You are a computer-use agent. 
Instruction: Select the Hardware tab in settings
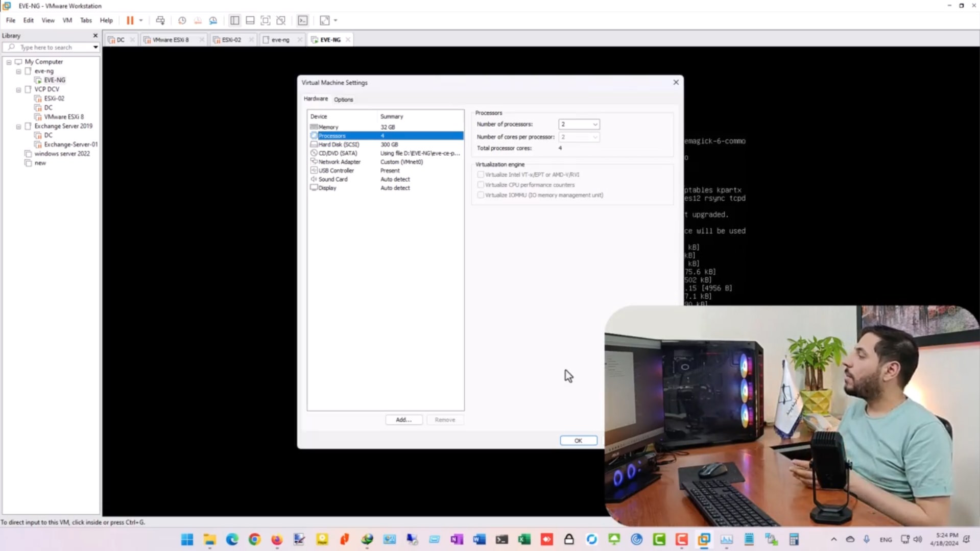coord(316,99)
